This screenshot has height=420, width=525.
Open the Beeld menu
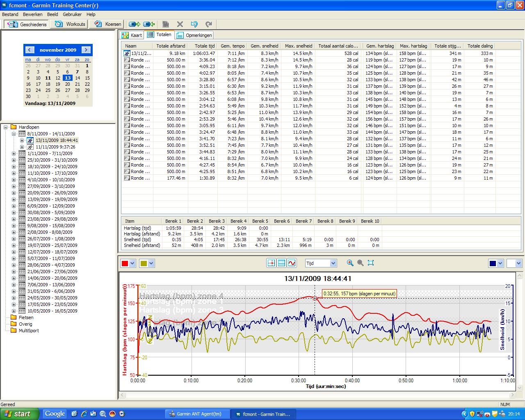[x=52, y=14]
